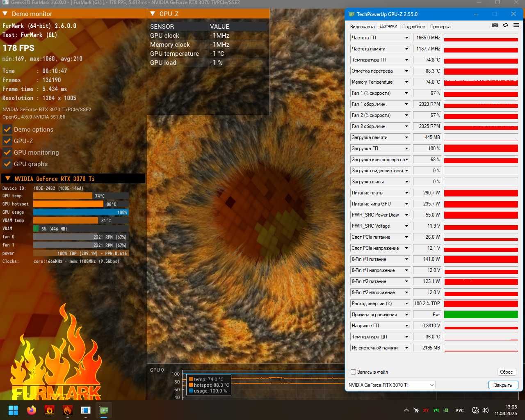
Task: Toggle the GPU-Z checkbox in FurMark
Action: pos(7,141)
